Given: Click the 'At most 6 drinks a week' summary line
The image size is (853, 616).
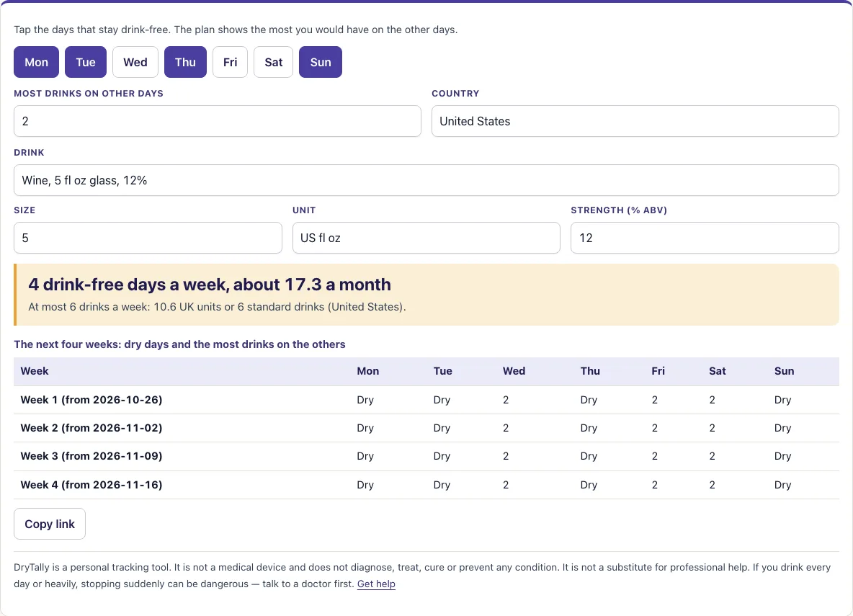Looking at the screenshot, I should point(217,307).
